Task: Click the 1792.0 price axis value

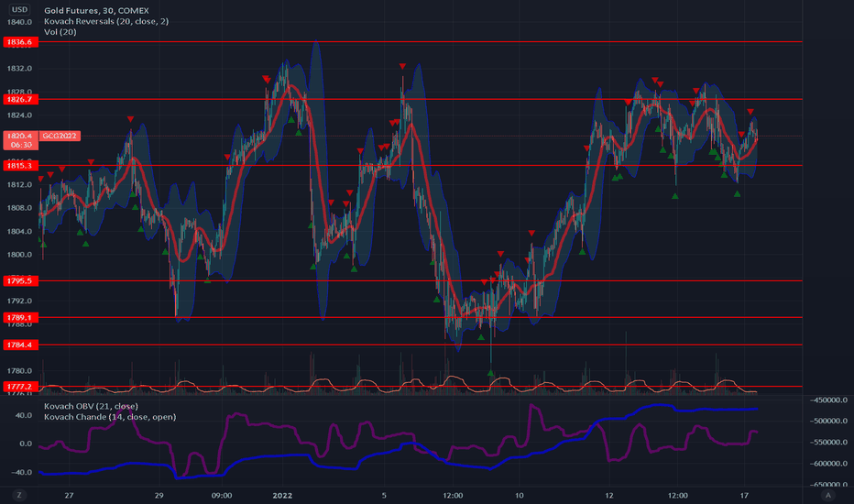Action: click(x=19, y=301)
